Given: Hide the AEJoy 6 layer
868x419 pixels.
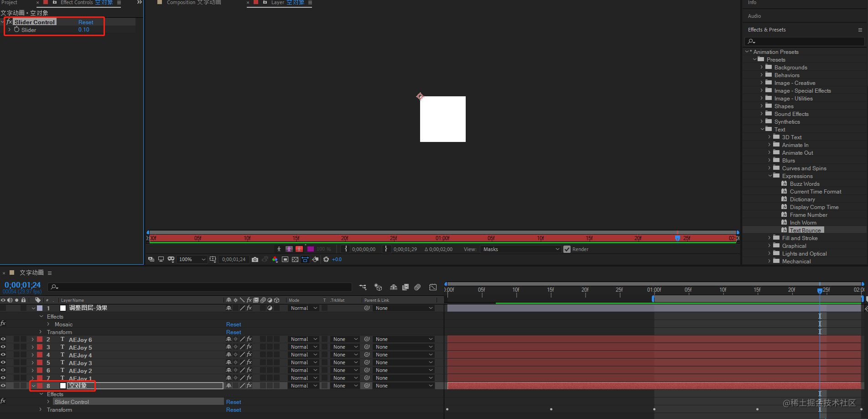Looking at the screenshot, I should tap(3, 339).
